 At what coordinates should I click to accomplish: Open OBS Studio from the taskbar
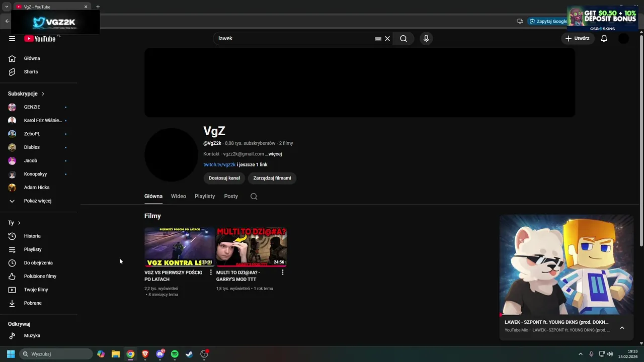coord(204,354)
